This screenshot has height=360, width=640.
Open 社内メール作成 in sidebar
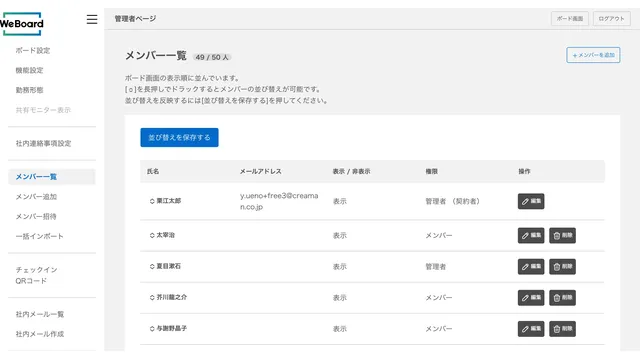tap(40, 334)
